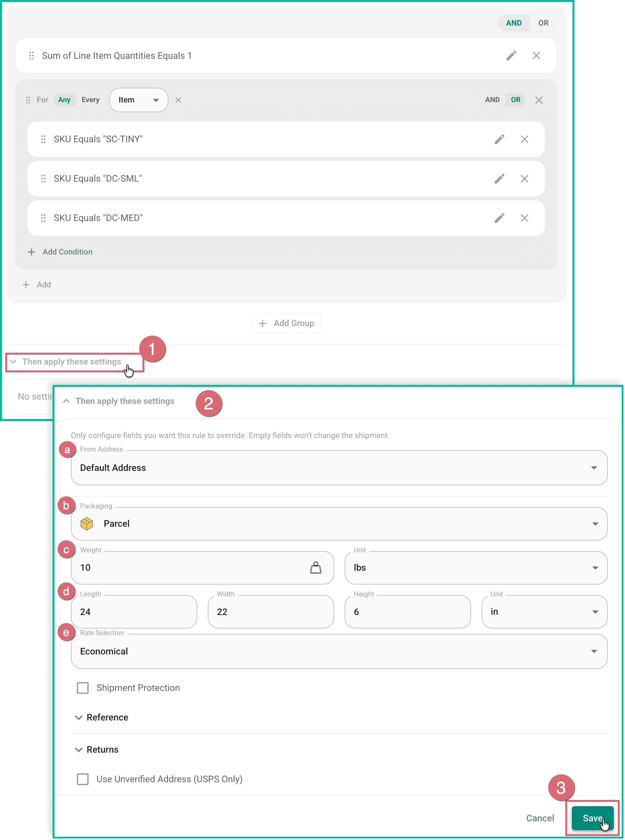625x840 pixels.
Task: Click the Add link below the item group
Action: 37,284
